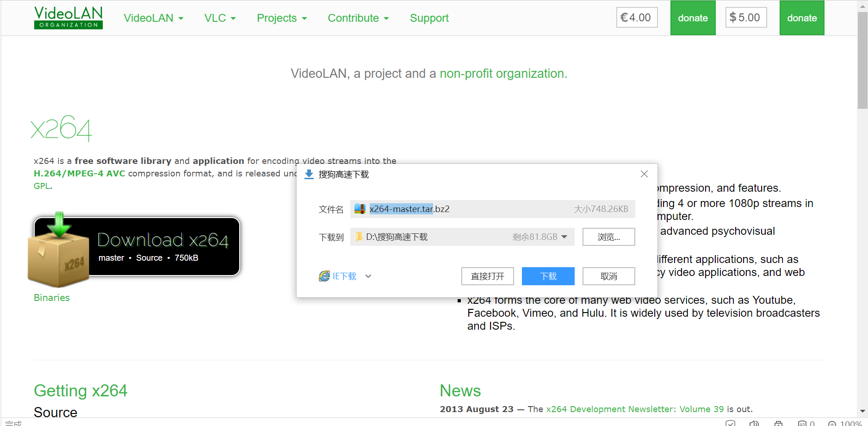
Task: Expand the chevron next to IE下载
Action: pyautogui.click(x=368, y=276)
